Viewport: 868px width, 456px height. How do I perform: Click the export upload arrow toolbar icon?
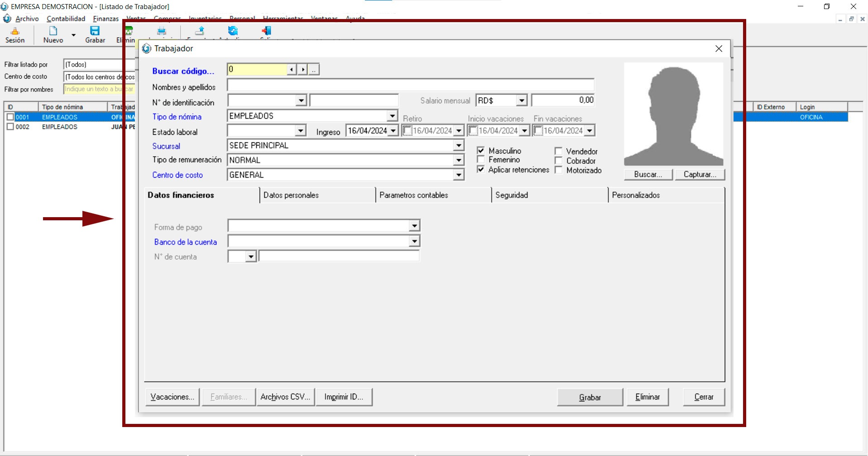pos(200,31)
